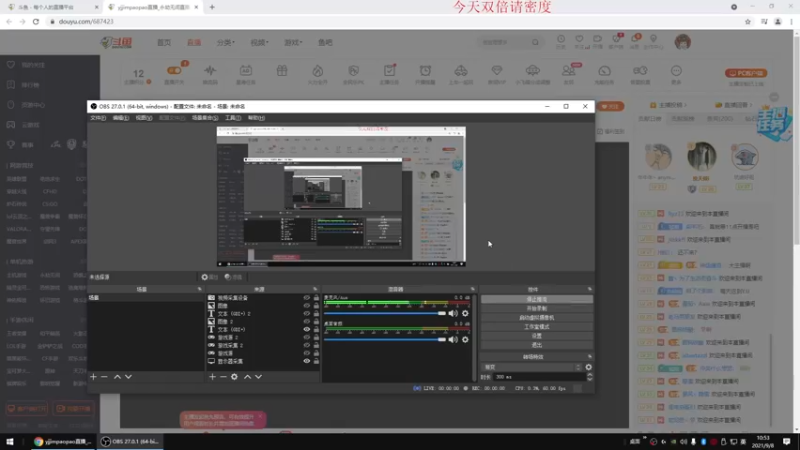This screenshot has width=800, height=450.
Task: Mute the 麦克风/Aux speaker icon in OBS mixer
Action: (453, 313)
